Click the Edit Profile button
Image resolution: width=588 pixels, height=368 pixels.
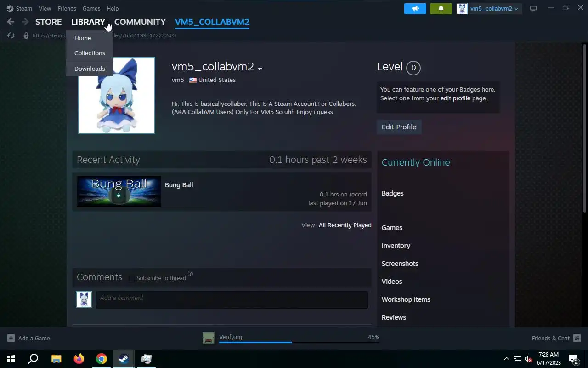399,127
